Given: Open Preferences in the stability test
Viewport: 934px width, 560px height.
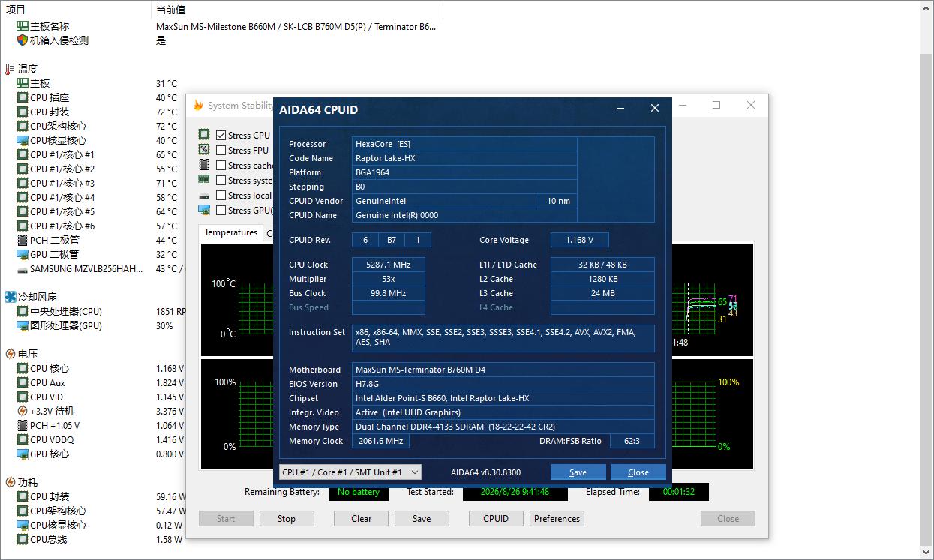Looking at the screenshot, I should point(557,518).
